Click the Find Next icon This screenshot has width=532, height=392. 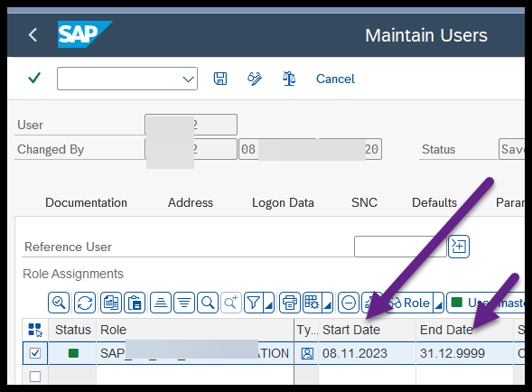(x=231, y=303)
